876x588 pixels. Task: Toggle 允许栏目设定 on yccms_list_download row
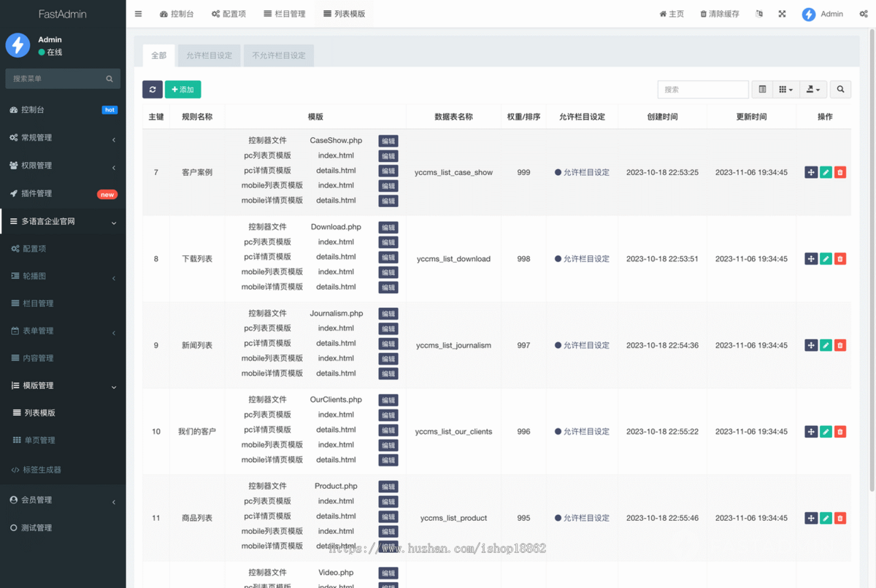click(582, 258)
